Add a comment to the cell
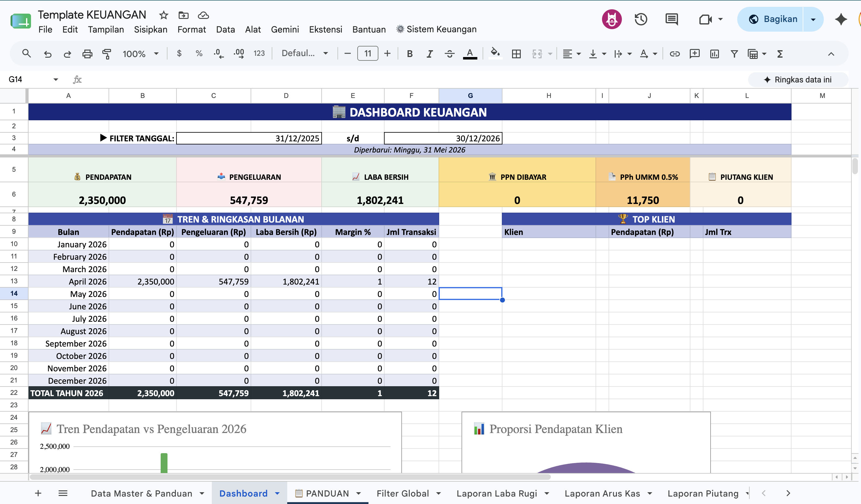Image resolution: width=861 pixels, height=504 pixels. (x=695, y=54)
